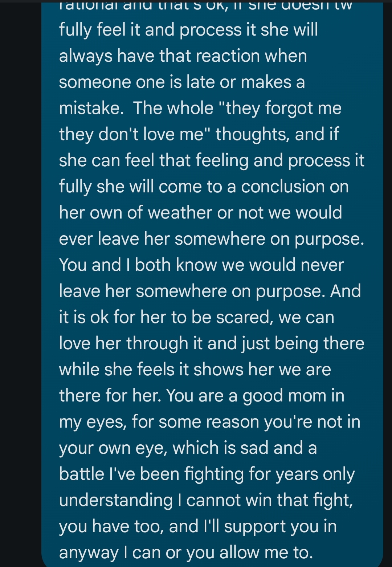Click the dark margin left of the bubble

(x=21, y=283)
